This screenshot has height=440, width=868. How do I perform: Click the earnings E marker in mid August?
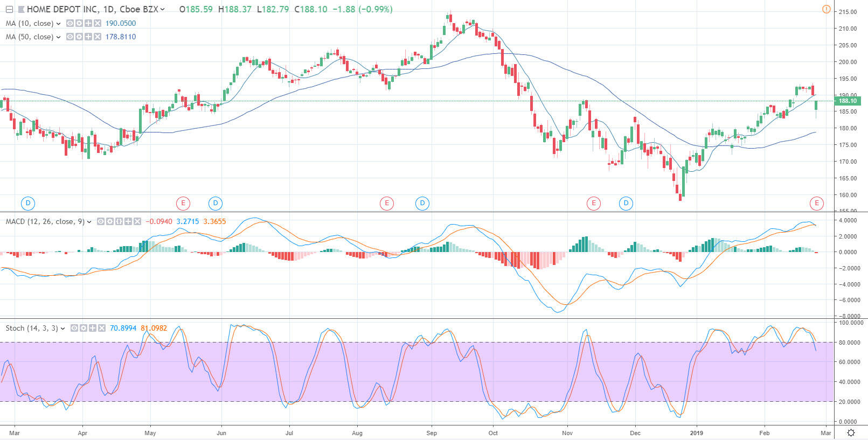tap(386, 203)
